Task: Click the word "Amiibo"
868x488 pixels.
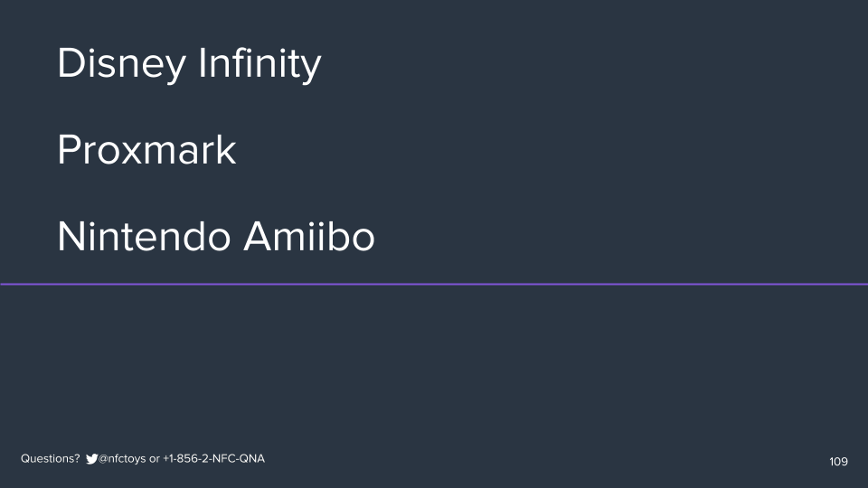Action: [309, 237]
